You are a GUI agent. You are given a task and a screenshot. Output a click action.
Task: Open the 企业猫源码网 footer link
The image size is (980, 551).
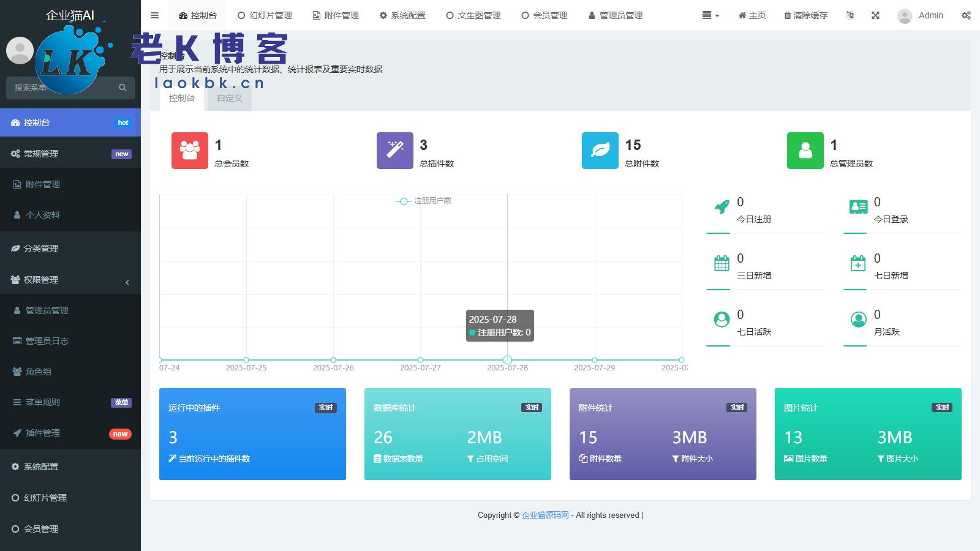pos(545,515)
